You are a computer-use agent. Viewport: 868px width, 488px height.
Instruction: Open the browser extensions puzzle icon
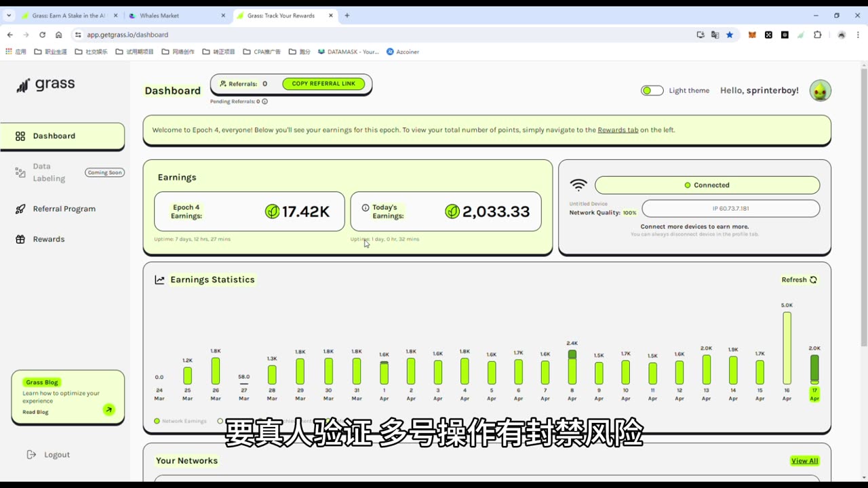tap(817, 35)
